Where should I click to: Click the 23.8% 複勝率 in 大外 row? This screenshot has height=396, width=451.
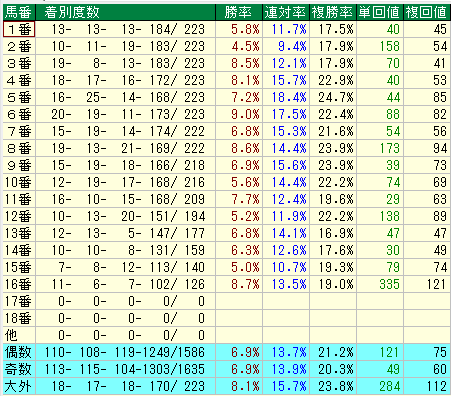pyautogui.click(x=333, y=386)
